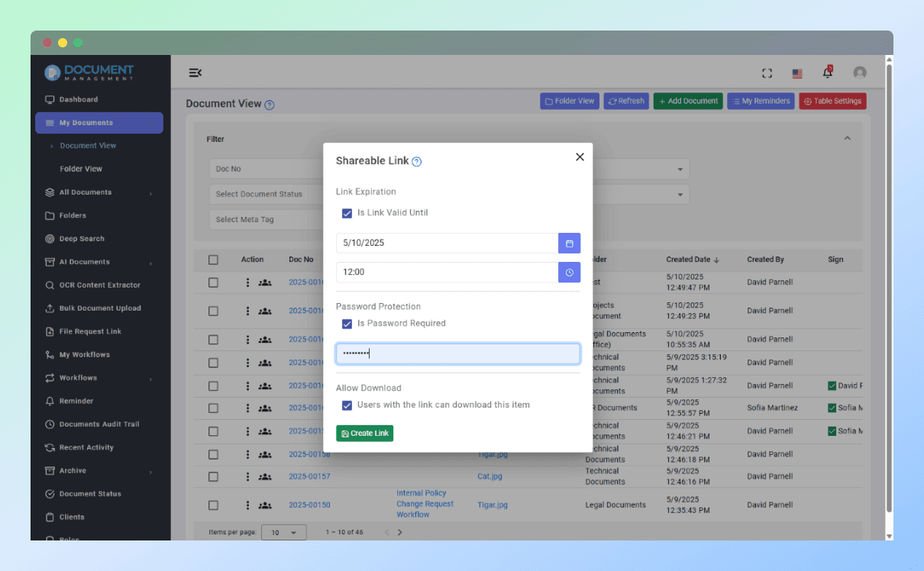
Task: Collapse the sidebar using the hamburger toggle
Action: 195,73
